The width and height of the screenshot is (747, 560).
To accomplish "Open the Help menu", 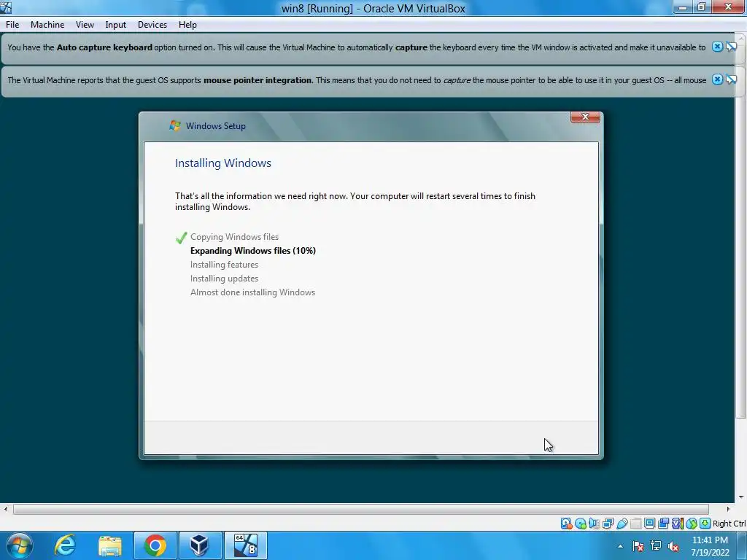I will coord(187,25).
